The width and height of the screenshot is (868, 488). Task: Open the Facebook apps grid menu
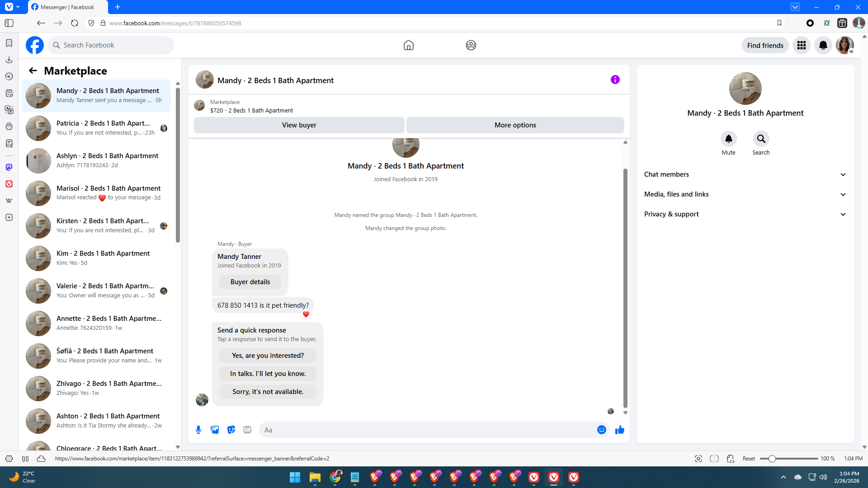(801, 45)
